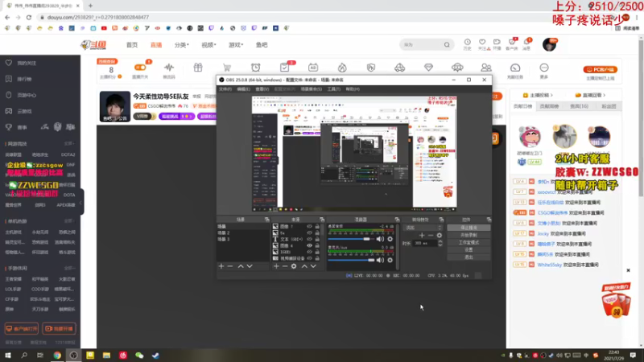Toggle visibility of 文本 (GDI+) source
The height and width of the screenshot is (362, 644).
[x=309, y=239]
